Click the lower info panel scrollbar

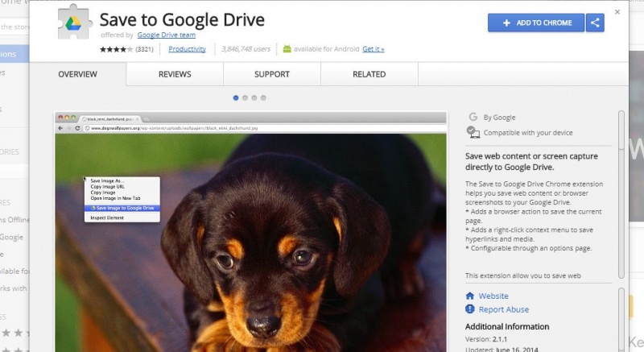point(621,320)
